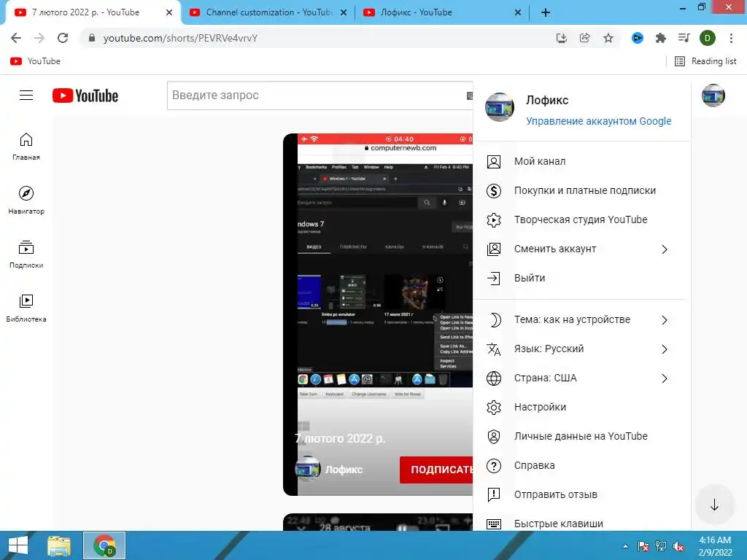Screen dimensions: 747x560
Task: Open the Windows Start menu
Action: (18, 545)
